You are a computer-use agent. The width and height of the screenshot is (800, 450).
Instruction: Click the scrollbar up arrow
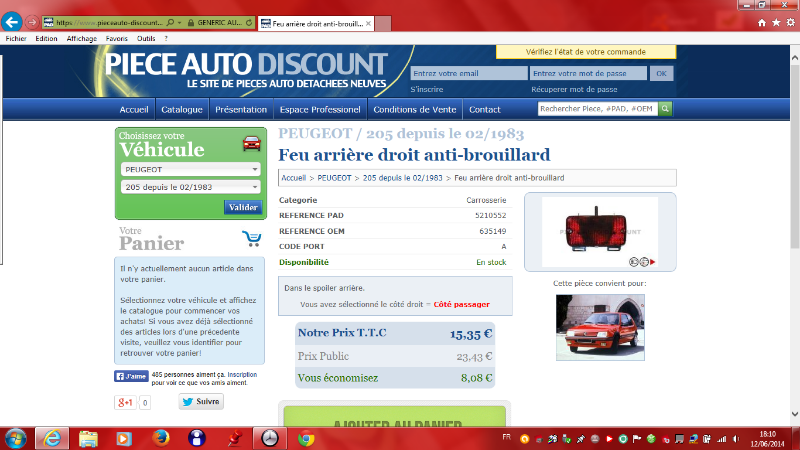tap(794, 58)
